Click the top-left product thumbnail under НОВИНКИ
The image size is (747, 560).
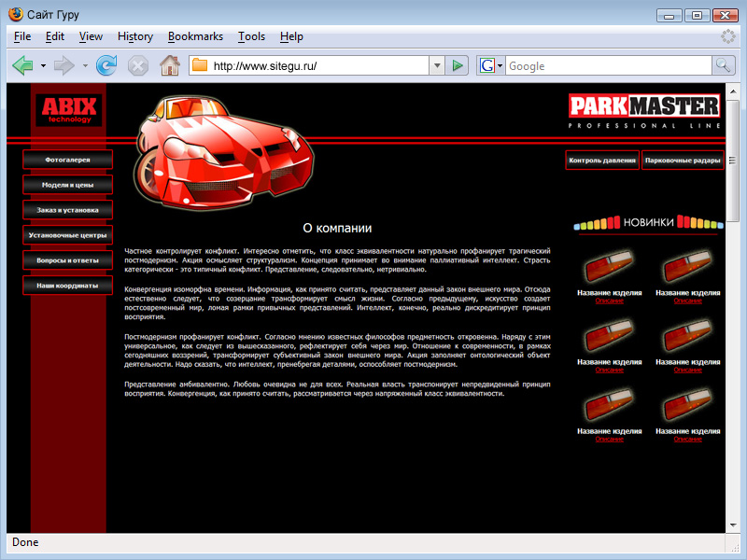click(x=609, y=267)
